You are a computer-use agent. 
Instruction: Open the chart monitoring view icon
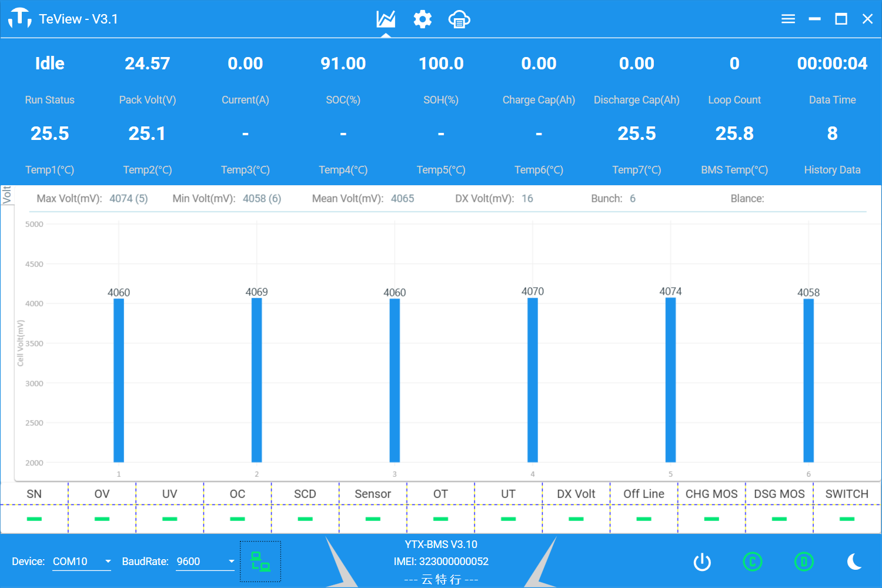pos(386,19)
